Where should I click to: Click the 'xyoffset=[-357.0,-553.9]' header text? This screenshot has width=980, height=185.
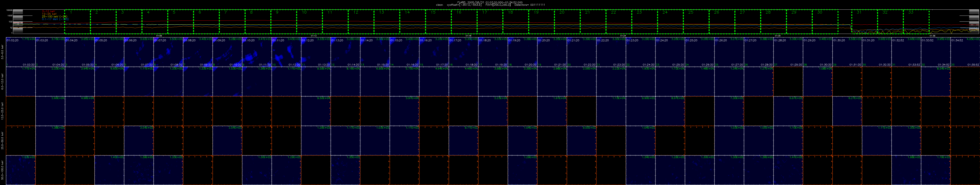[x=464, y=5]
